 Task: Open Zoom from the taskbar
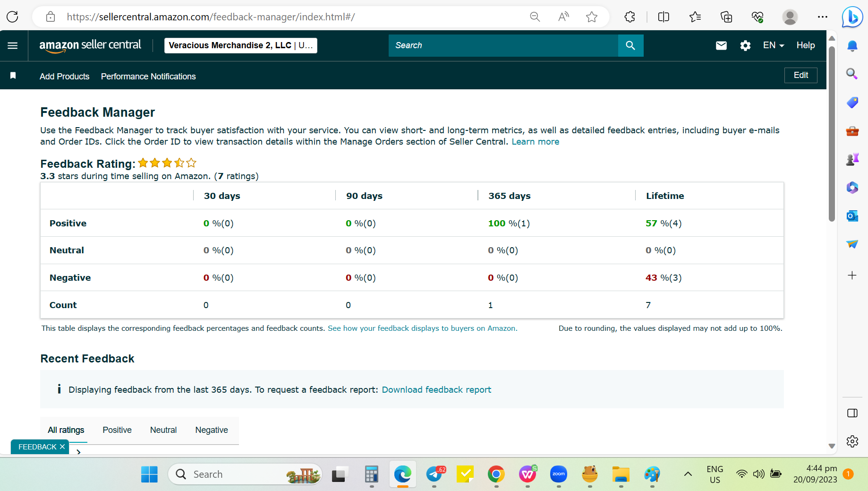(x=559, y=474)
